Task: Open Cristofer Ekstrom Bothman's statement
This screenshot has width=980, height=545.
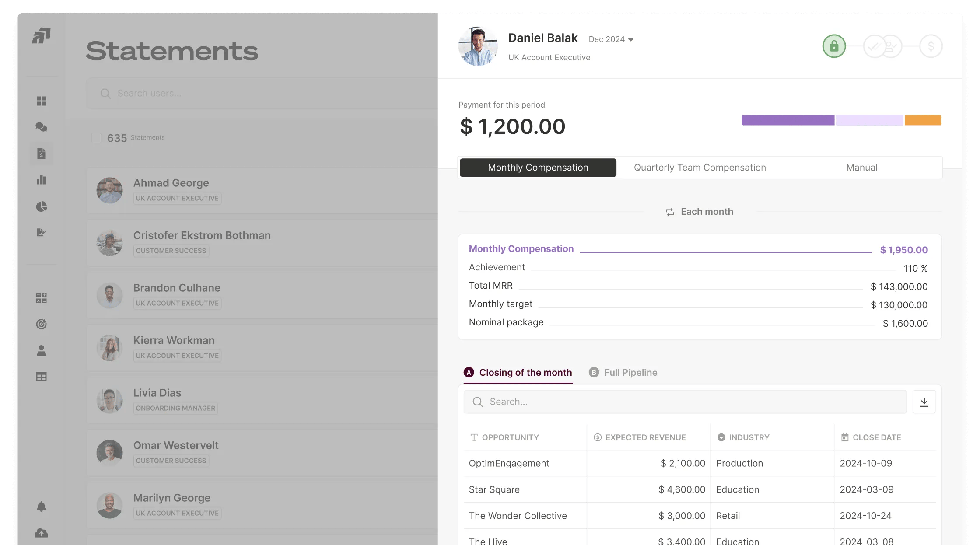Action: [262, 243]
